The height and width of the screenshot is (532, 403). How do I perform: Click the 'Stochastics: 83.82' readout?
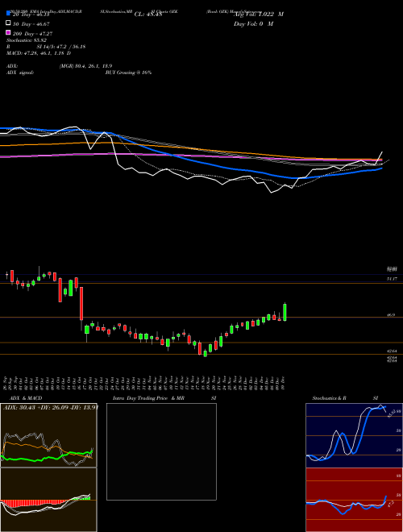point(26,40)
